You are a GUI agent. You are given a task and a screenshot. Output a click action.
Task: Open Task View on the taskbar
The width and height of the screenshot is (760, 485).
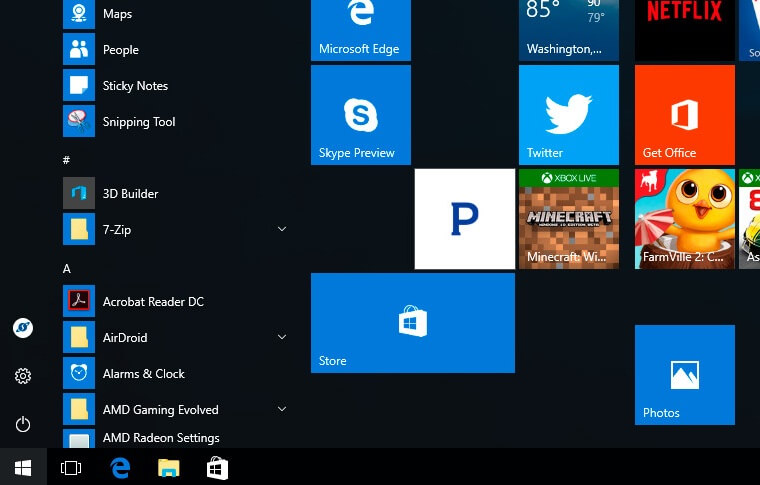point(71,468)
